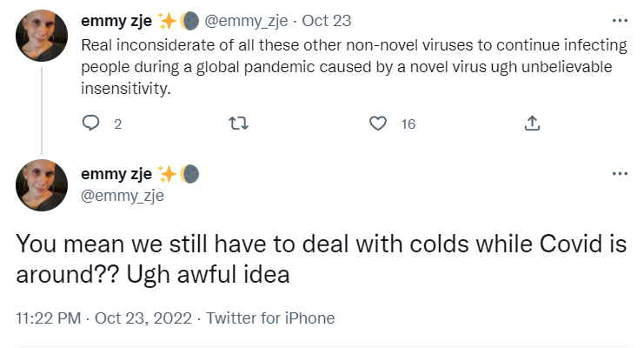Click the top emmy zje profile picture
This screenshot has height=348, width=644.
click(41, 39)
